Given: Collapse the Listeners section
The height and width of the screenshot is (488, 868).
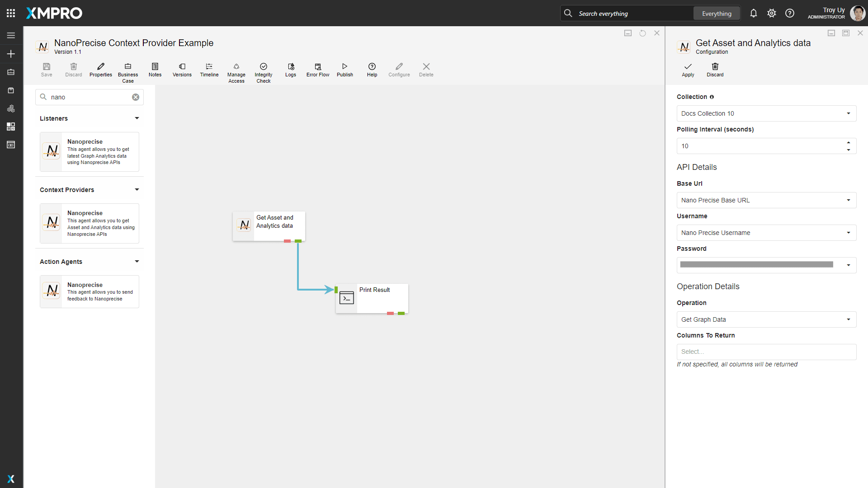Looking at the screenshot, I should click(x=137, y=118).
